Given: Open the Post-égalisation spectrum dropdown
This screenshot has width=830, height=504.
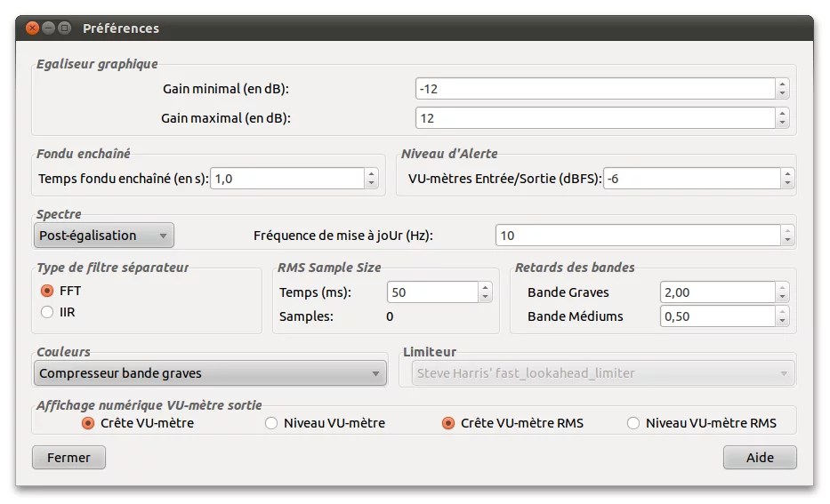Looking at the screenshot, I should pos(104,236).
